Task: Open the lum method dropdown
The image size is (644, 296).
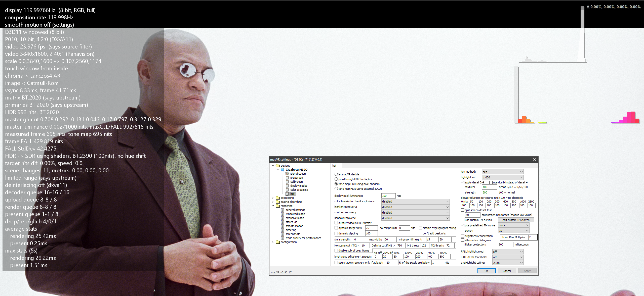Action: [503, 172]
